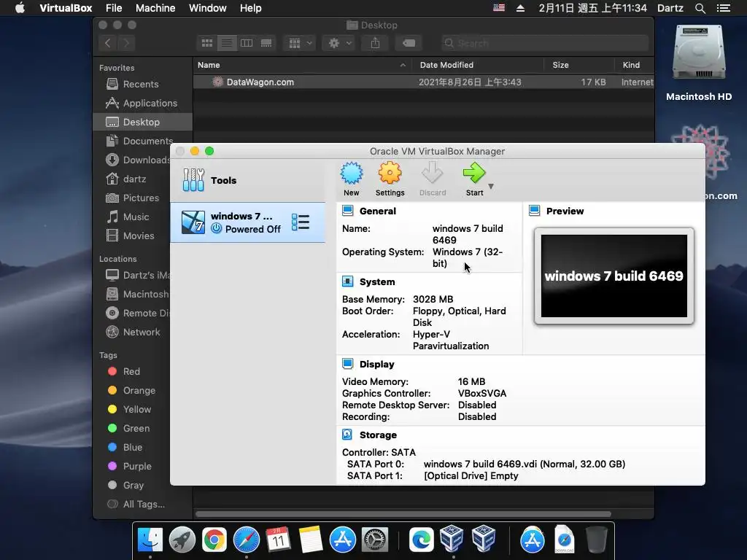Open the Help menu
747x560 pixels.
[251, 8]
